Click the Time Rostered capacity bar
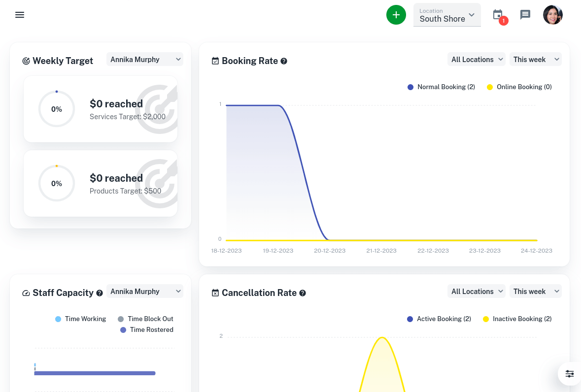This screenshot has width=581, height=392. (95, 373)
